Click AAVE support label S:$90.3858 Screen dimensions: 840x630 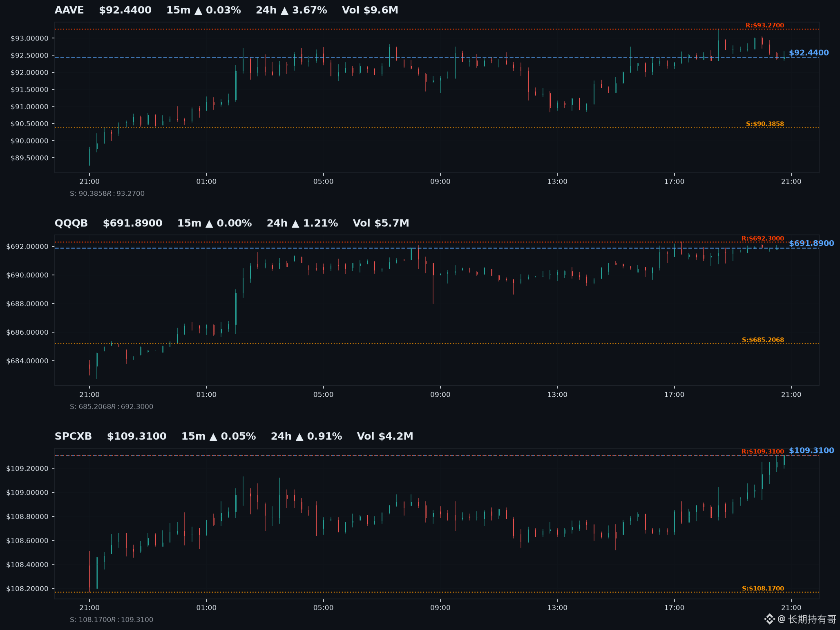click(765, 124)
